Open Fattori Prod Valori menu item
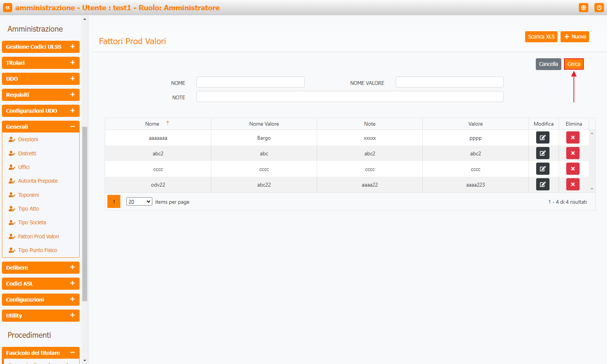 click(x=38, y=236)
